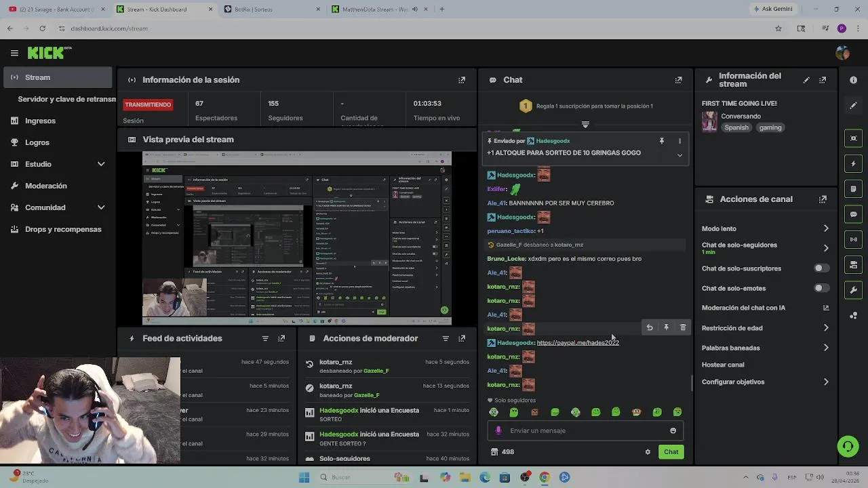This screenshot has height=488, width=868.
Task: Open user profile avatar in Kick header
Action: tap(843, 53)
